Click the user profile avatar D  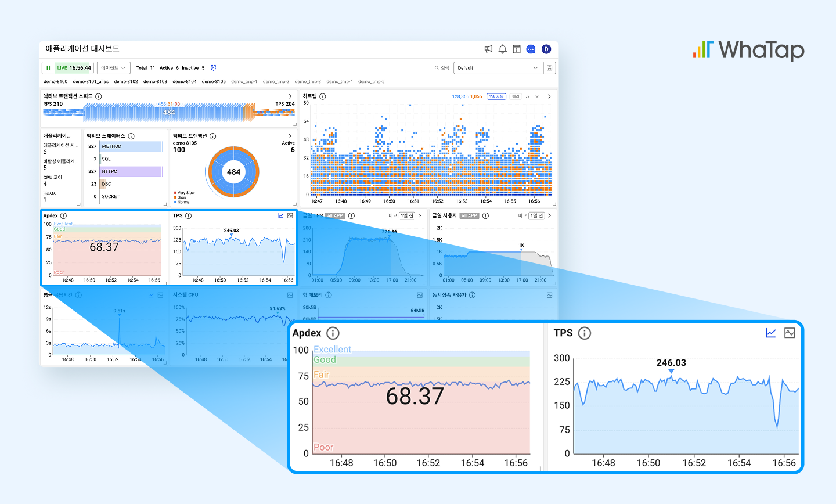tap(546, 49)
